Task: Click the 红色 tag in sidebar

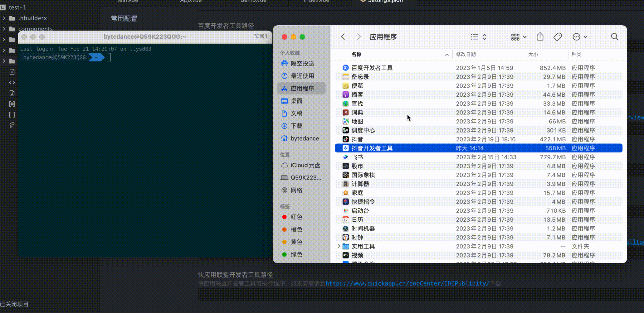Action: coord(301,217)
